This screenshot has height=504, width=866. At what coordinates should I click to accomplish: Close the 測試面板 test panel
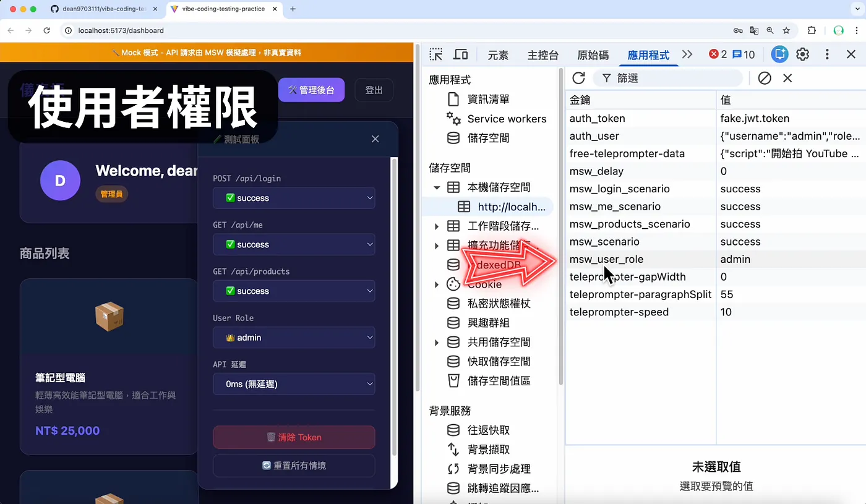click(x=375, y=139)
